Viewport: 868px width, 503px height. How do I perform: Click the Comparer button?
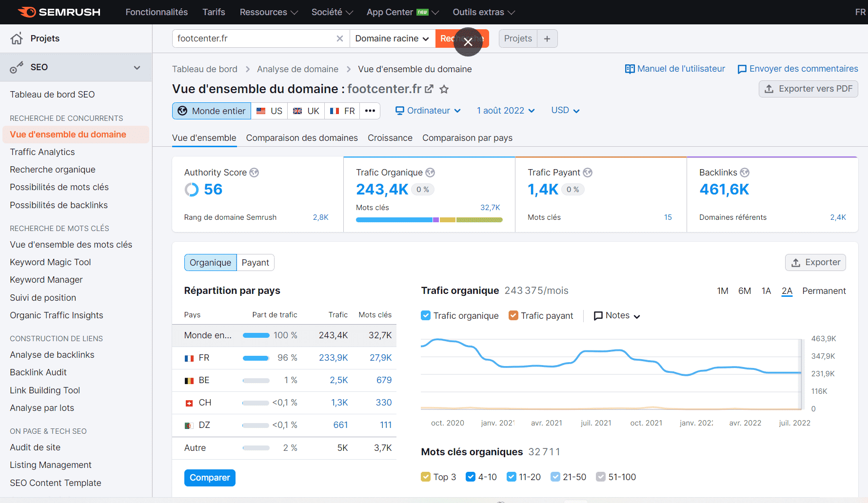pos(210,478)
